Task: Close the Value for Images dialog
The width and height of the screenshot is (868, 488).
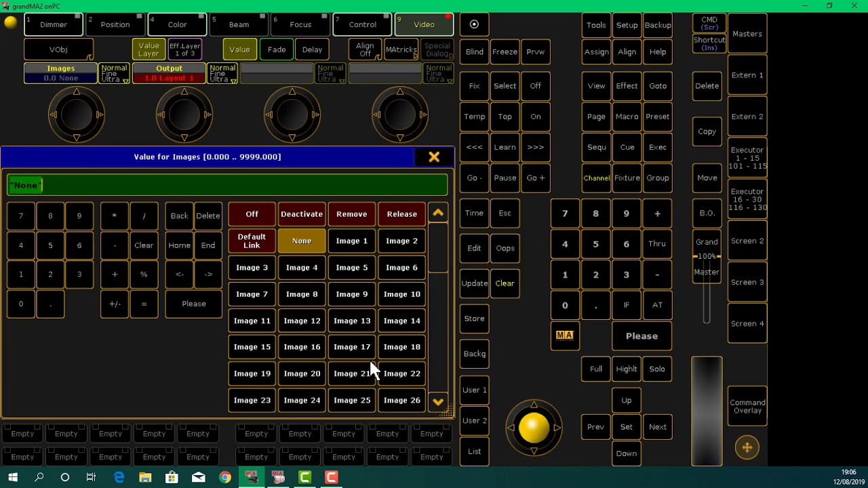Action: (x=434, y=157)
